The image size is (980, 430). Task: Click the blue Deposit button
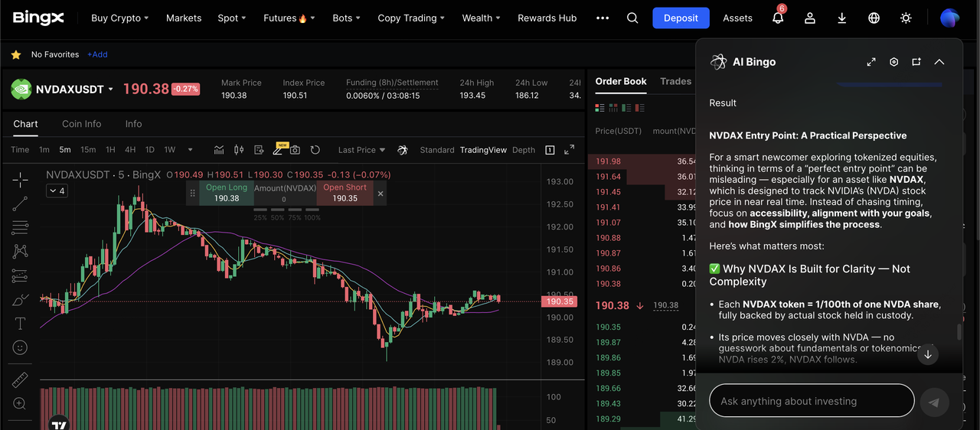(681, 18)
